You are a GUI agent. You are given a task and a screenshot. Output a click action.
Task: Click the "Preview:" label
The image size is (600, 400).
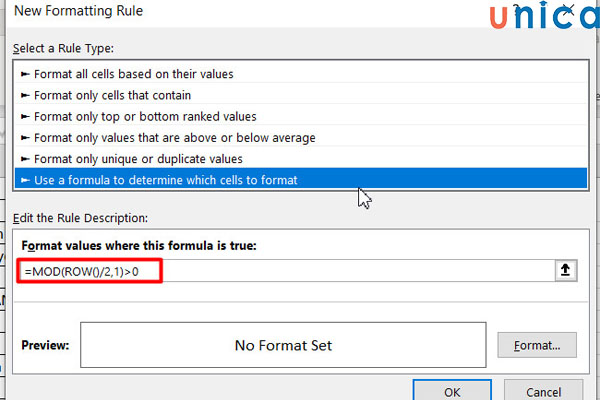coord(45,346)
